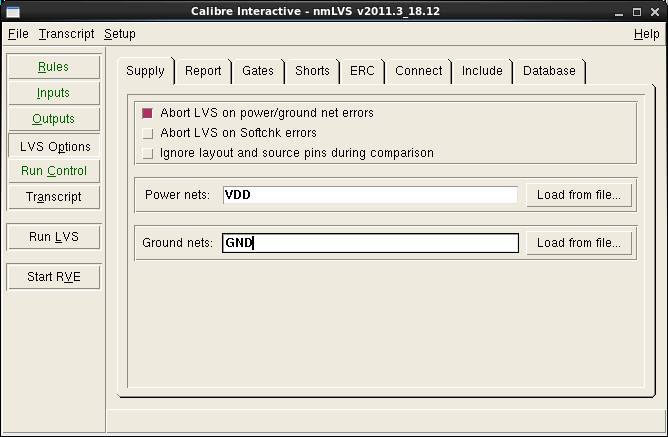This screenshot has height=437, width=668.
Task: Switch to the Gates tab
Action: click(258, 71)
